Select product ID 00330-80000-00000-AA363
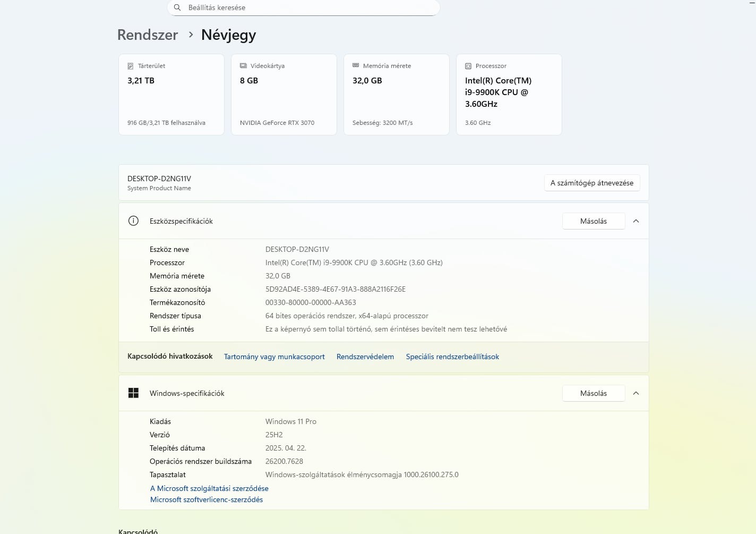 pyautogui.click(x=311, y=302)
